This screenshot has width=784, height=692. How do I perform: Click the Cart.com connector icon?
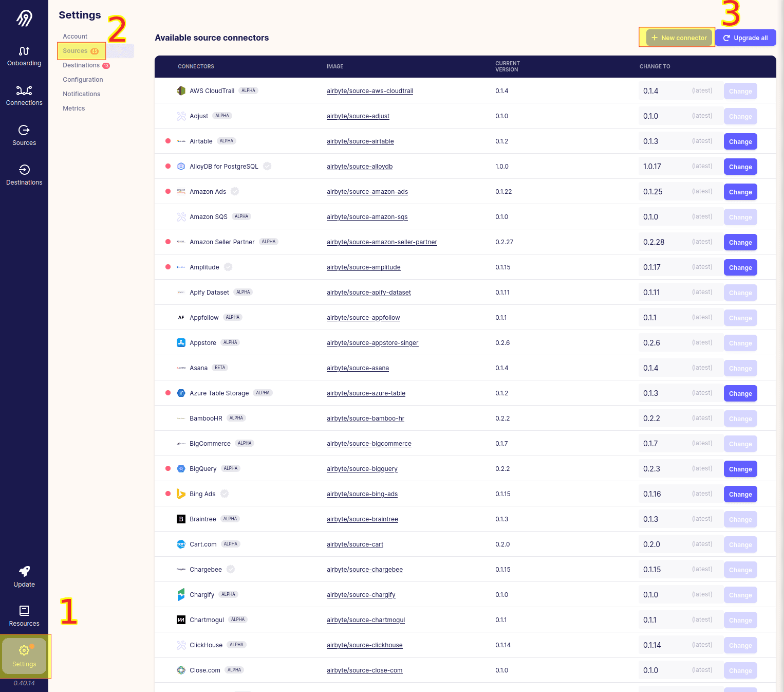tap(181, 544)
